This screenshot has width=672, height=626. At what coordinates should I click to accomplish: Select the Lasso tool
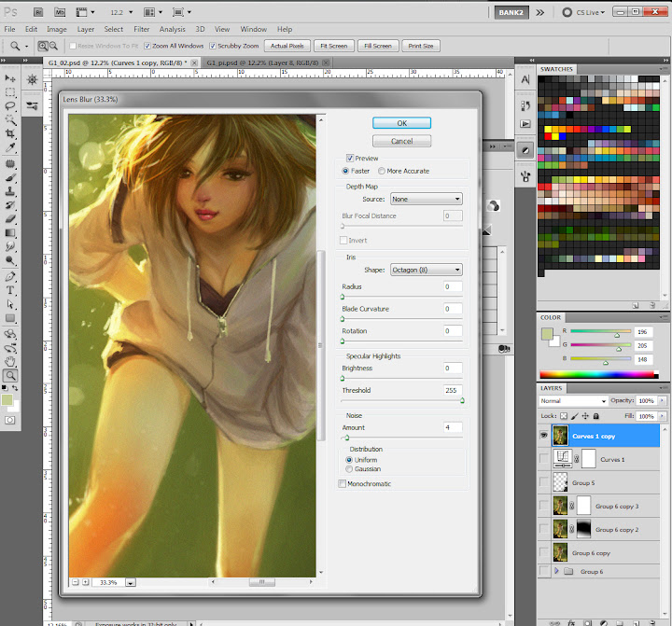pyautogui.click(x=10, y=106)
